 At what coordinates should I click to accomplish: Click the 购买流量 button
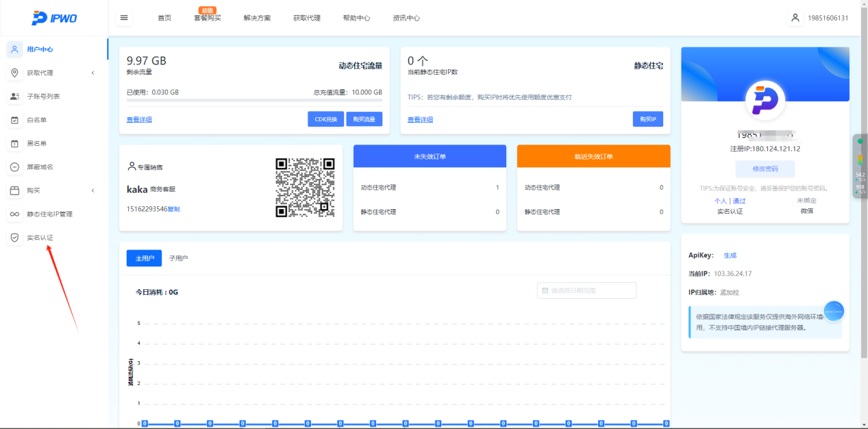(x=364, y=119)
